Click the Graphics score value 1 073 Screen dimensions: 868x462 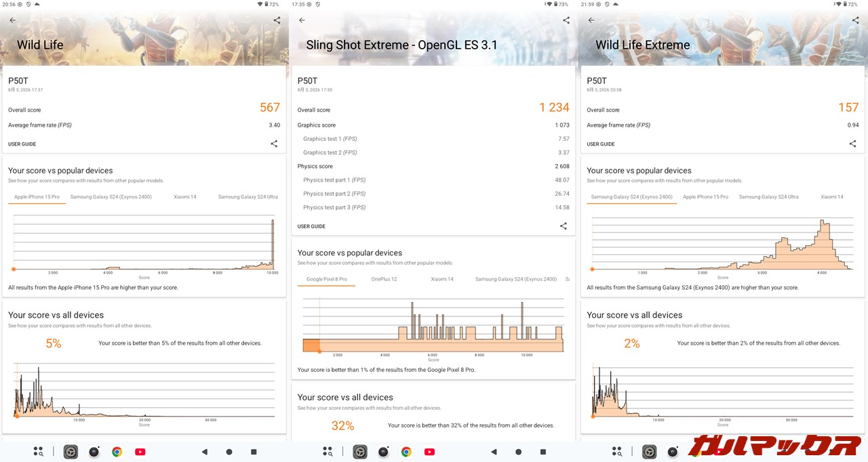(x=562, y=125)
